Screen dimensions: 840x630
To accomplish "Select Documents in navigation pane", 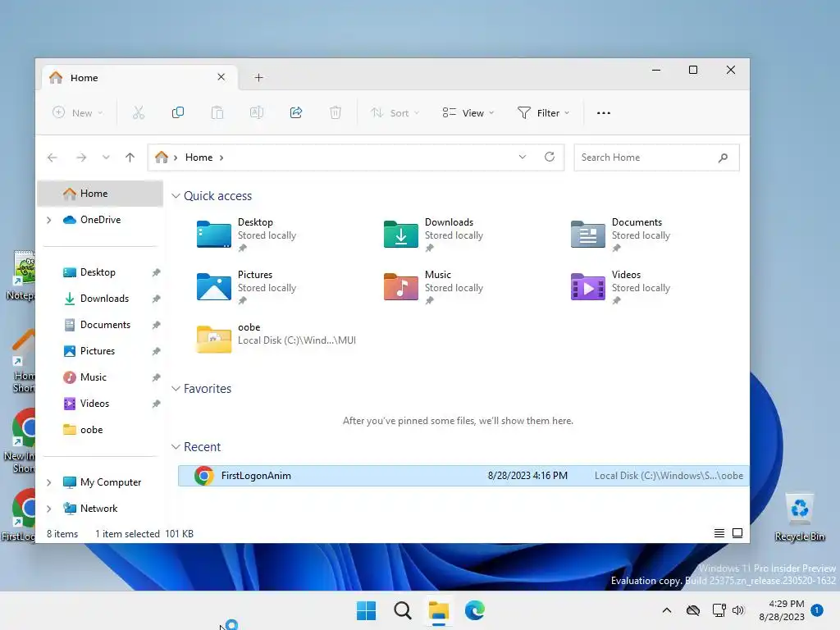I will [x=100, y=325].
